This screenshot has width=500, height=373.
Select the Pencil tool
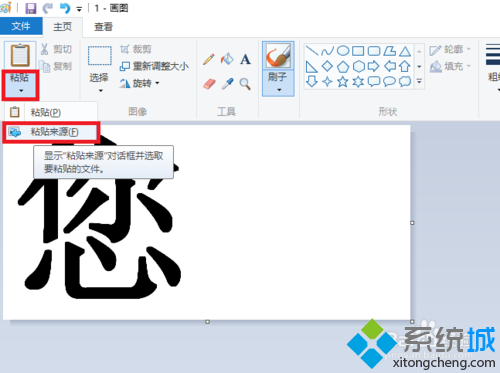tap(209, 59)
